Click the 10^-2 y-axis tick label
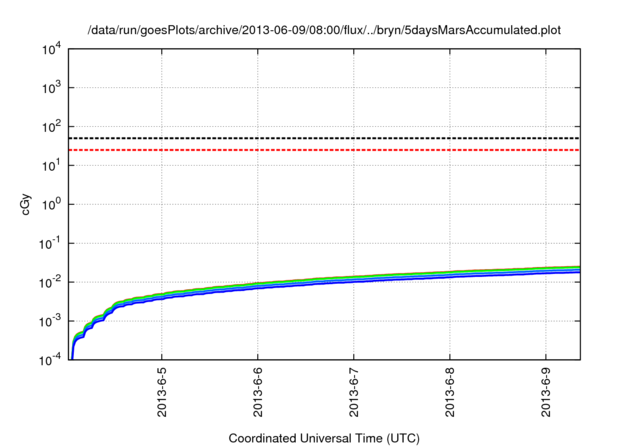Screen dimensions: 640x448 point(51,282)
